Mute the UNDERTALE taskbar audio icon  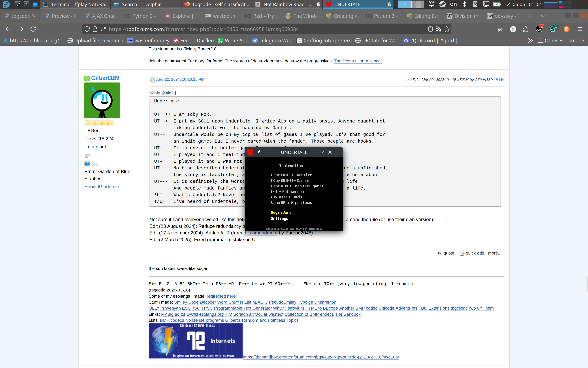click(389, 4)
